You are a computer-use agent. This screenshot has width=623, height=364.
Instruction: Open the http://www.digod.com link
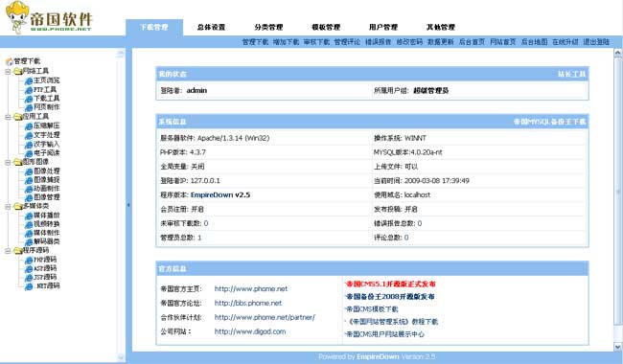(x=250, y=331)
